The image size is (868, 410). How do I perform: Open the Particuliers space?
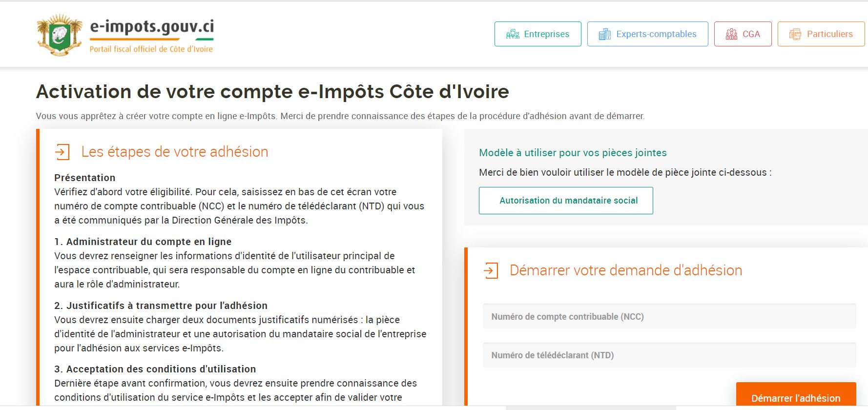click(829, 34)
